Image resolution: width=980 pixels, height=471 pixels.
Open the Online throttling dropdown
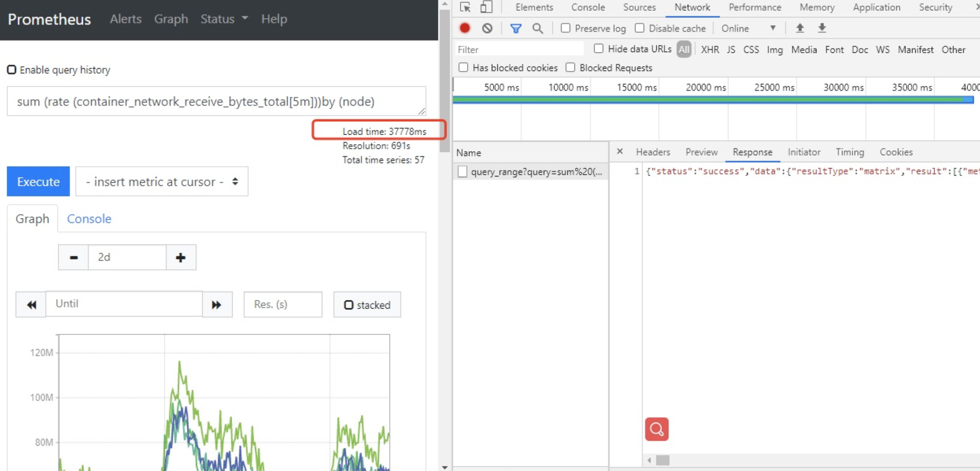click(749, 28)
